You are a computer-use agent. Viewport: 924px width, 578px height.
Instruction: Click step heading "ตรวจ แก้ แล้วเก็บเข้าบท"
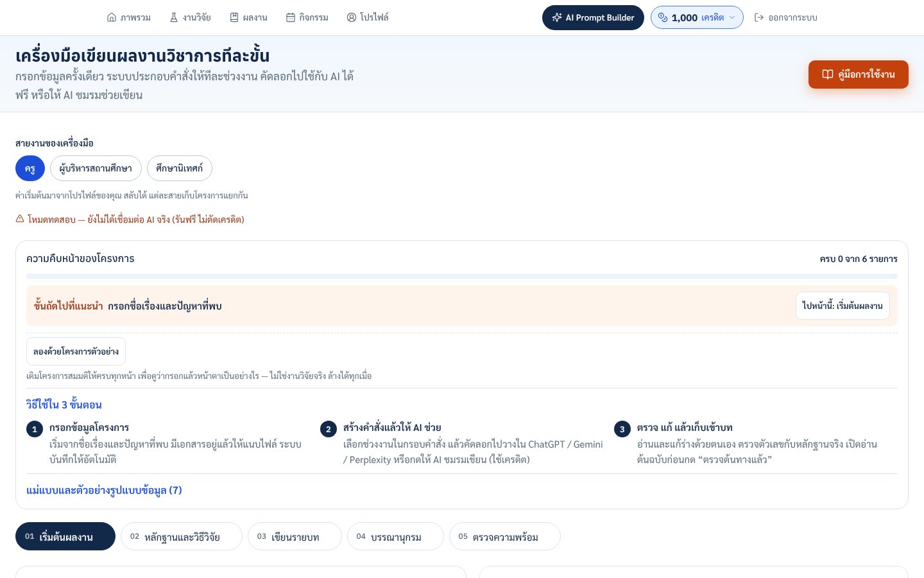[685, 428]
